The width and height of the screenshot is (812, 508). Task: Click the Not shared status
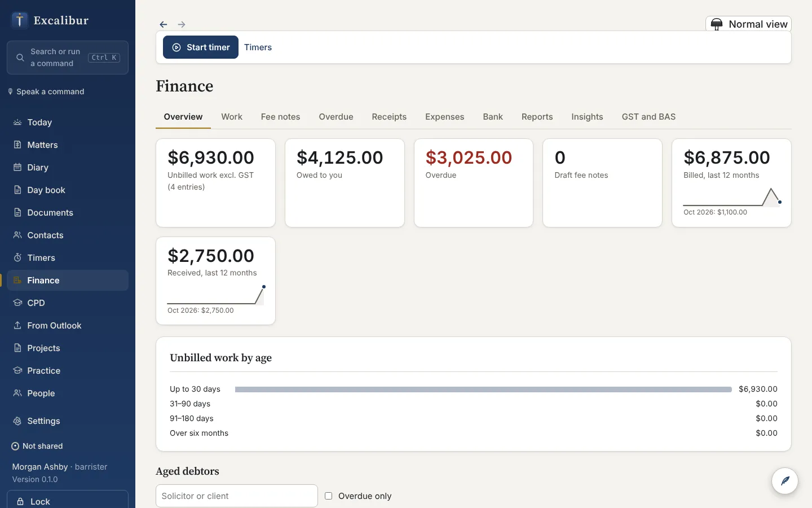point(37,446)
